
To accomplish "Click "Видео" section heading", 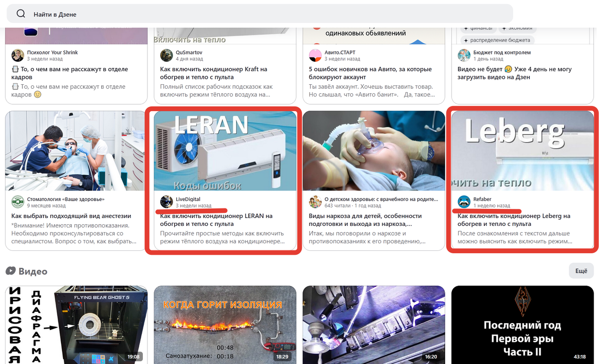I will (x=33, y=271).
